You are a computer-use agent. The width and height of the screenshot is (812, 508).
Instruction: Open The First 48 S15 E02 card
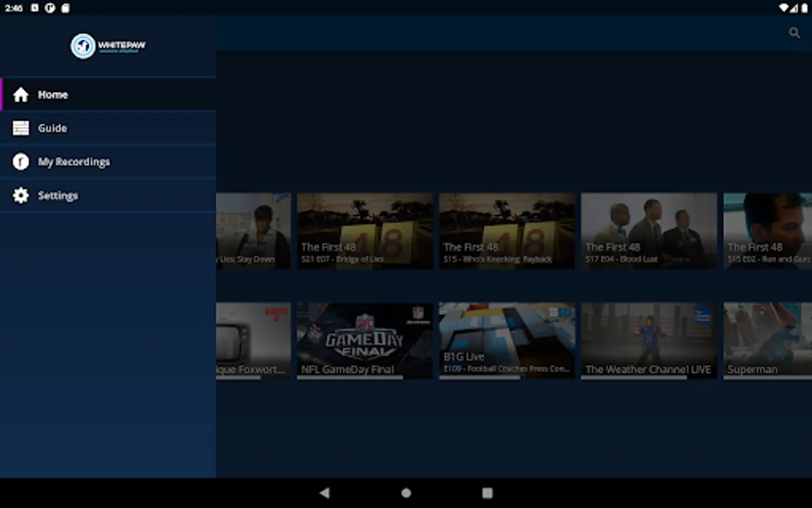click(767, 231)
